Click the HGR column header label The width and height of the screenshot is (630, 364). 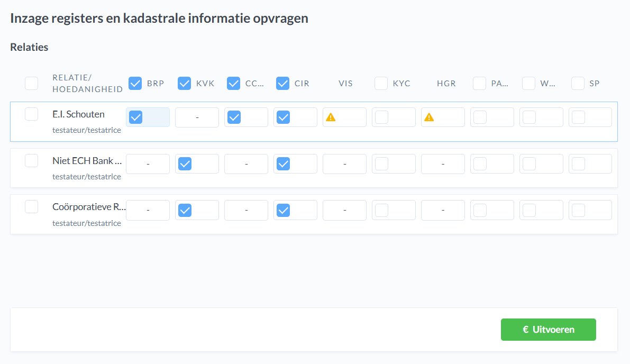click(446, 84)
